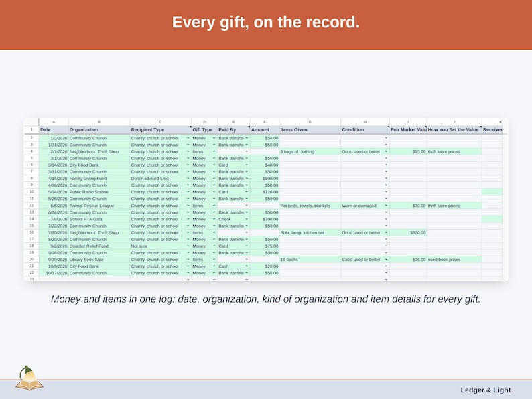This screenshot has height=399, width=532.
Task: Open Recipient Type dropdown for School PTA Gala
Action: point(188,219)
